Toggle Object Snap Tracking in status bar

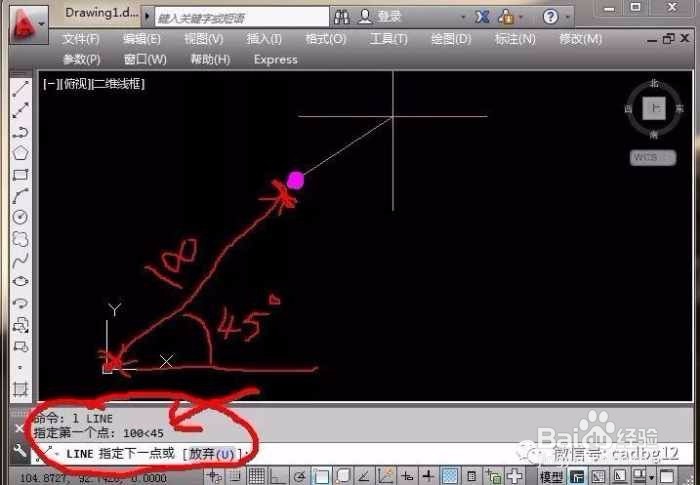364,477
